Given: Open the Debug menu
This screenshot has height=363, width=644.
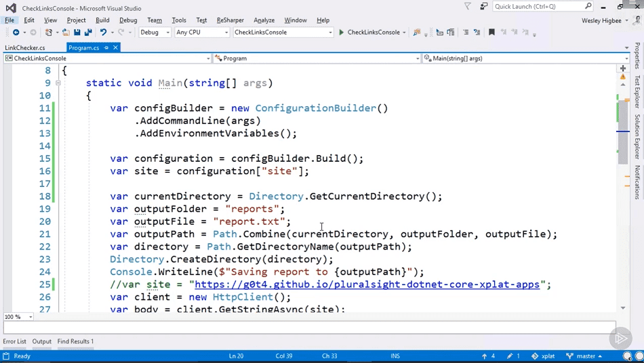Looking at the screenshot, I should point(128,20).
